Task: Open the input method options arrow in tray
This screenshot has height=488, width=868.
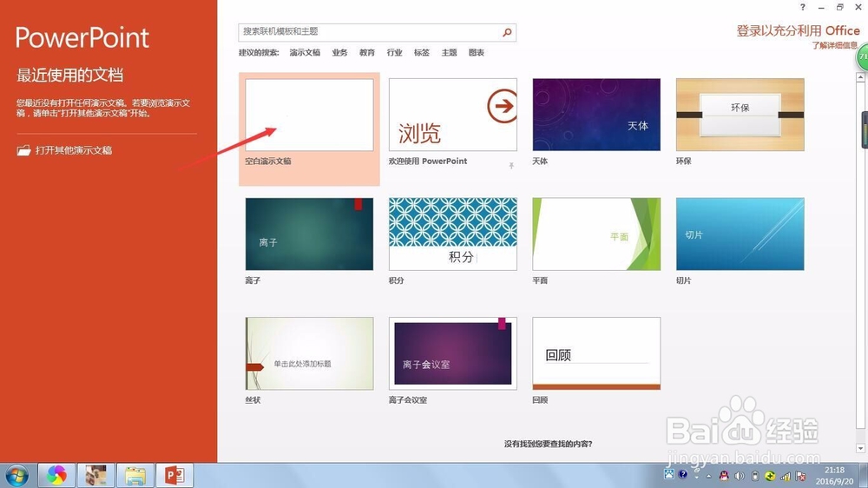Action: [696, 478]
